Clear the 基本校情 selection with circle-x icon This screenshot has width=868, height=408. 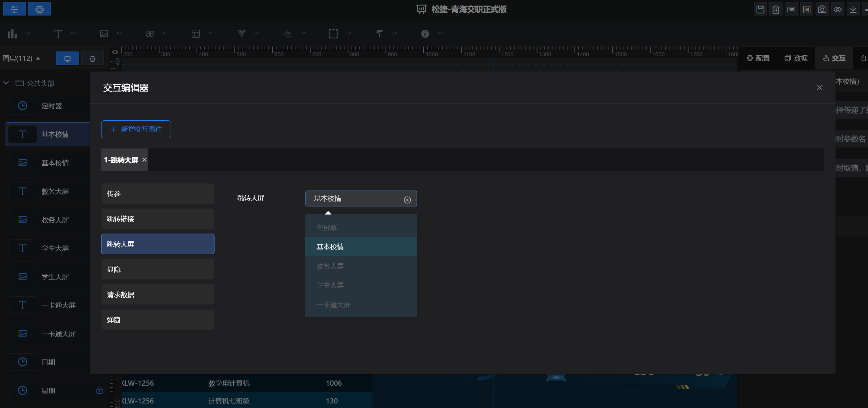coord(407,200)
